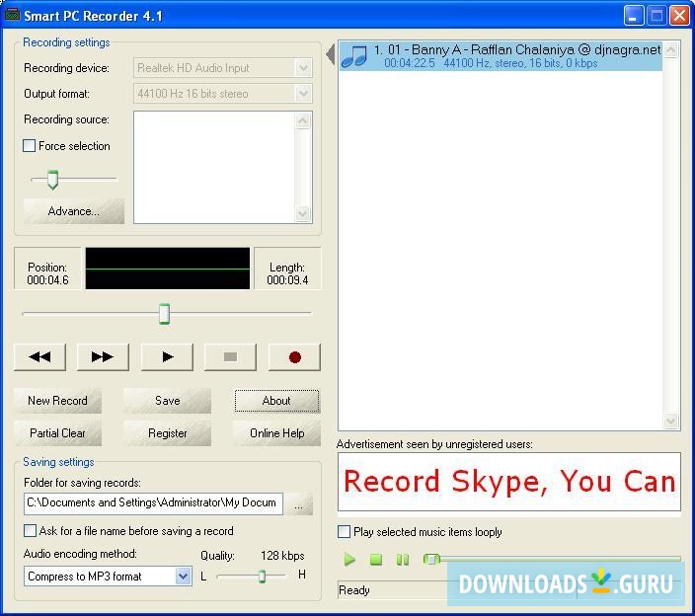Click the playlist playback progress slider thumb

click(431, 560)
